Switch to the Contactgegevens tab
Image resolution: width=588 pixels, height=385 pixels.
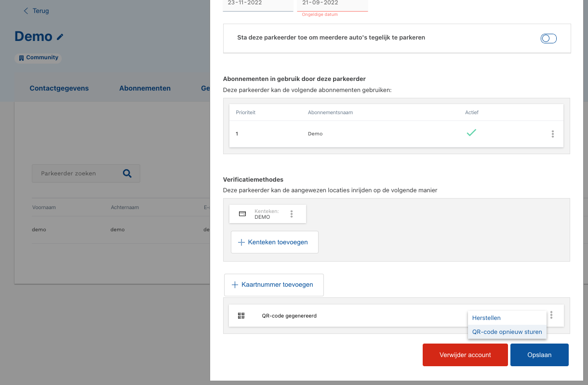59,88
